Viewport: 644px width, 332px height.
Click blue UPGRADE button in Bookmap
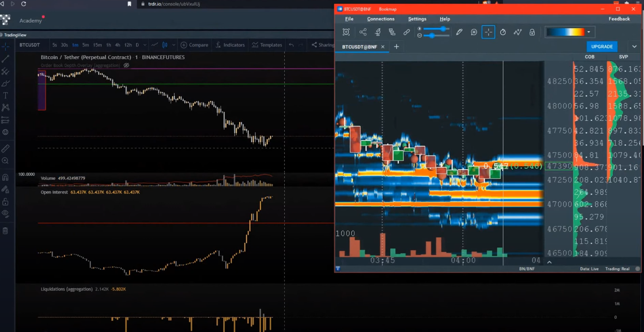[x=602, y=46]
